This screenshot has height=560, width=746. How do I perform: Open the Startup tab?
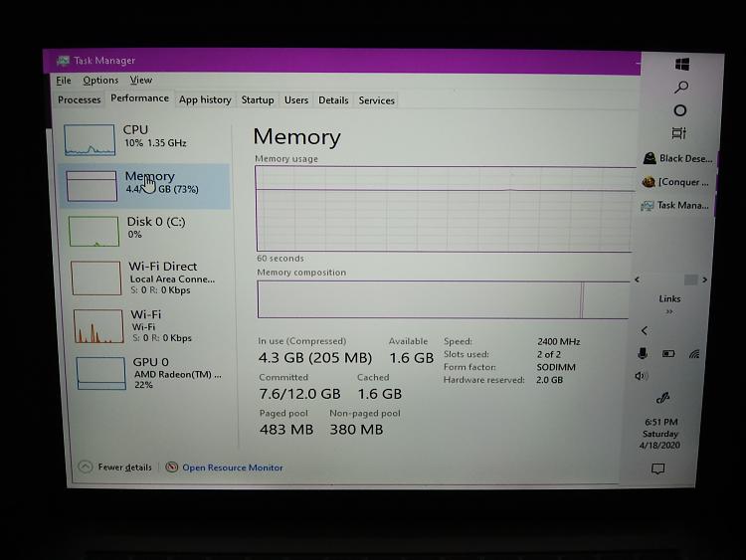coord(258,99)
